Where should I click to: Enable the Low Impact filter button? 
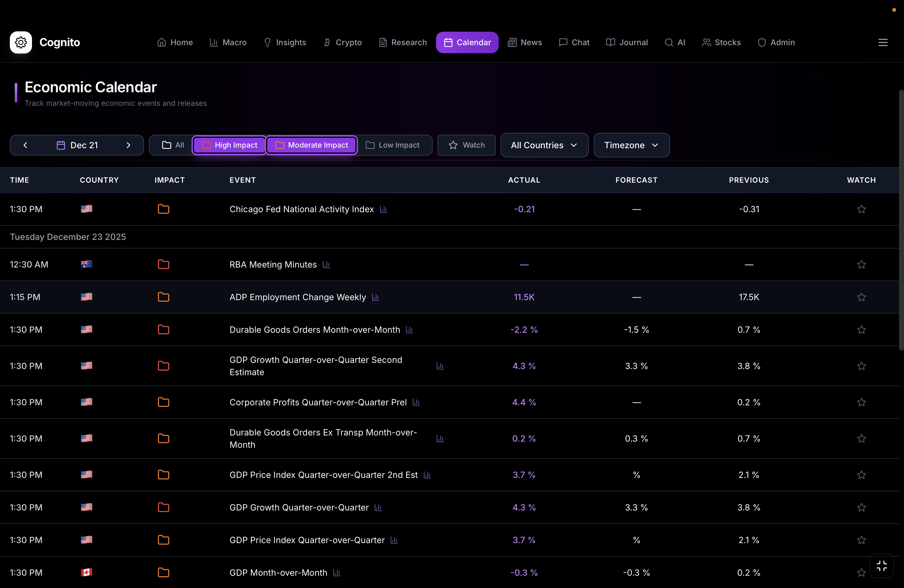tap(393, 145)
